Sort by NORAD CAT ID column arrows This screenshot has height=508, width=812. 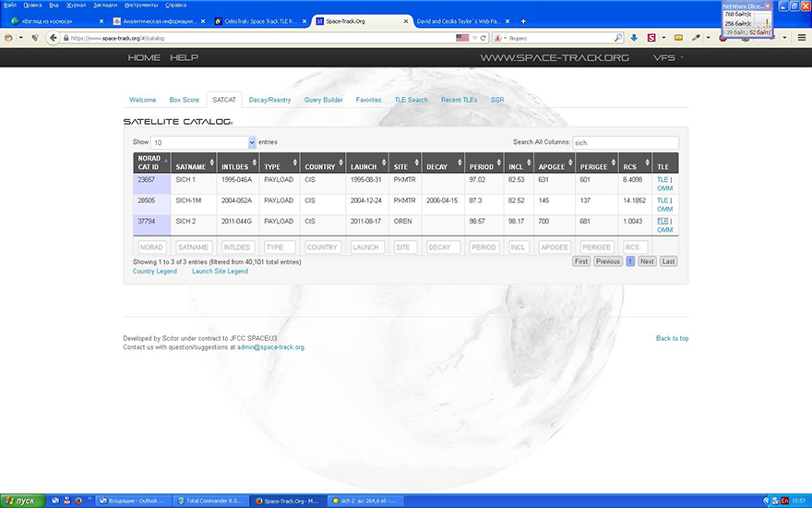[166, 163]
